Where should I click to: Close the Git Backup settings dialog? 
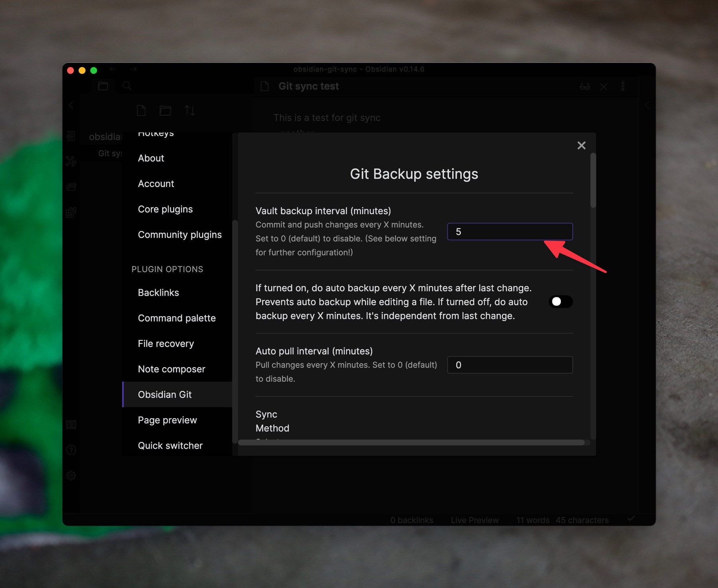pyautogui.click(x=581, y=146)
